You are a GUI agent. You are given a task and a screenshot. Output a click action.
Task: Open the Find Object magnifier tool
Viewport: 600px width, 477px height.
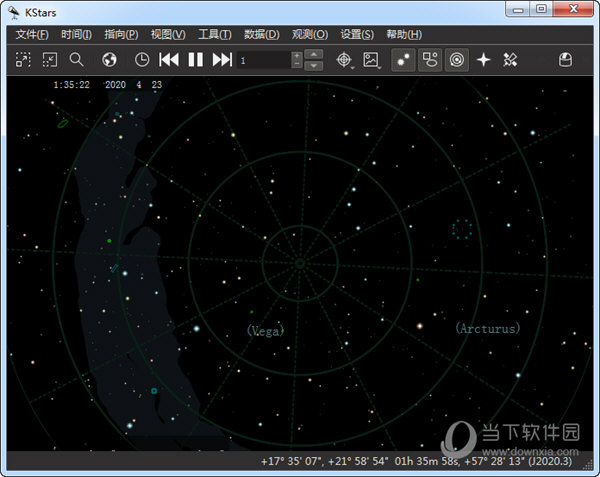pyautogui.click(x=77, y=60)
